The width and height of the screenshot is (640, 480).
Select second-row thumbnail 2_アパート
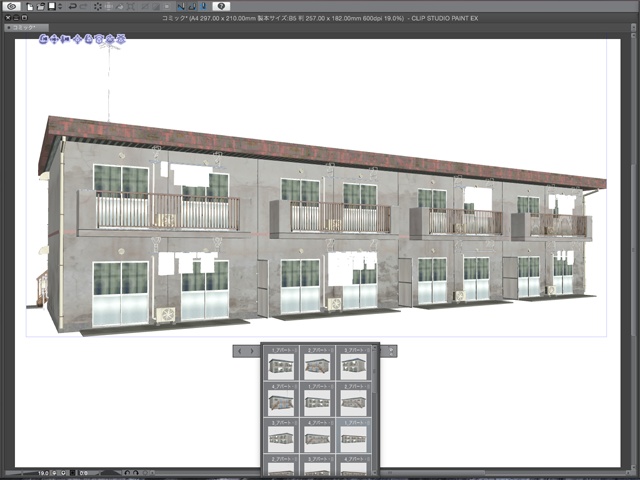tap(353, 400)
